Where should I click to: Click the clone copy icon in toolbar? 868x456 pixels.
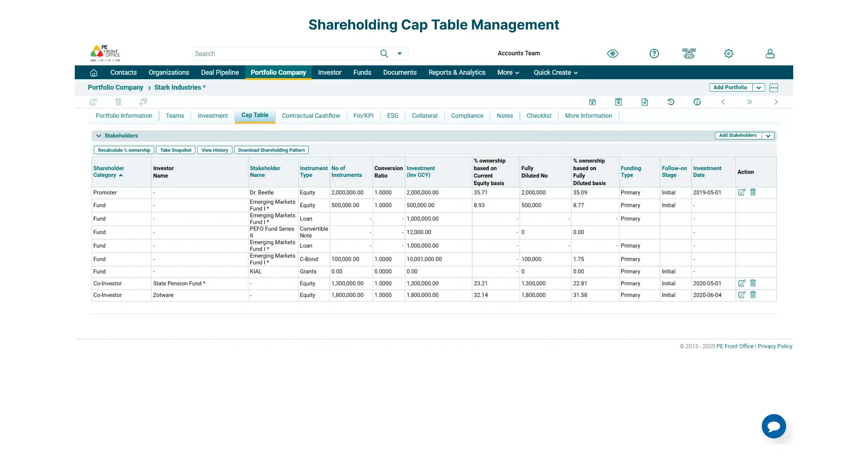point(143,102)
